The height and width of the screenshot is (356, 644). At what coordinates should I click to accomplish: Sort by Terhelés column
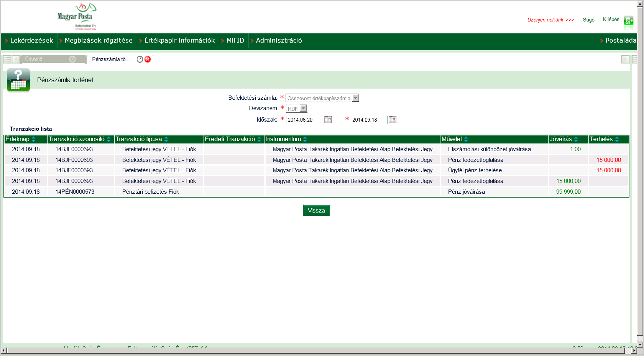pyautogui.click(x=617, y=139)
